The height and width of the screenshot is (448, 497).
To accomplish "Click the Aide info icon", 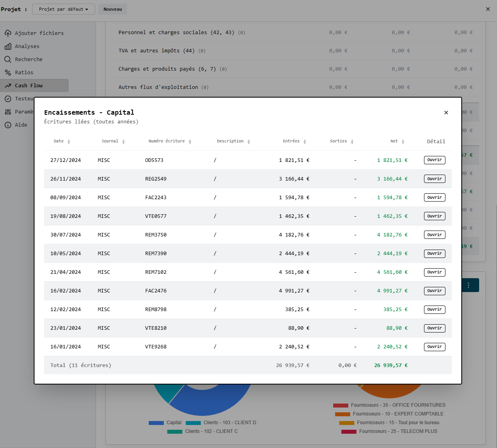I will tap(8, 125).
